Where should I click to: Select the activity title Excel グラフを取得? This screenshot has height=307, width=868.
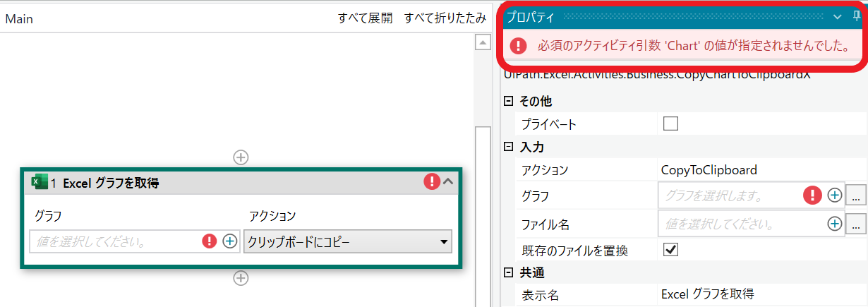(x=111, y=183)
